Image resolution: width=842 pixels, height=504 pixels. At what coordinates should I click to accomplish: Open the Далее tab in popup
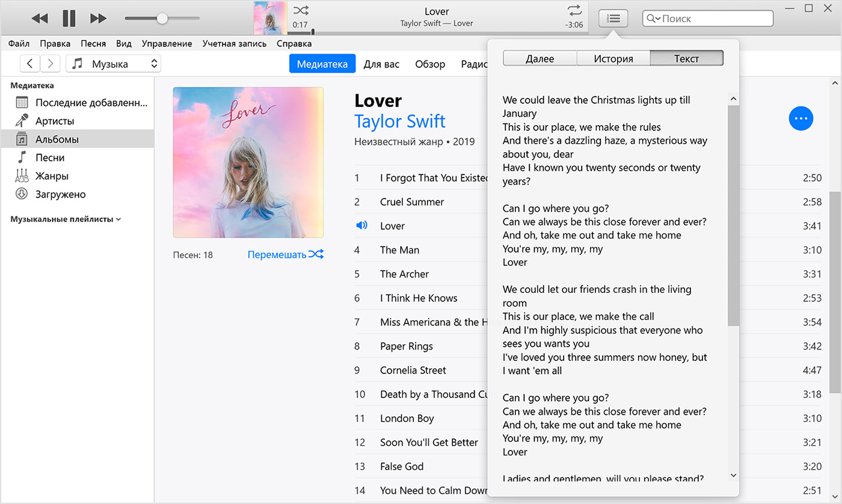[x=540, y=58]
